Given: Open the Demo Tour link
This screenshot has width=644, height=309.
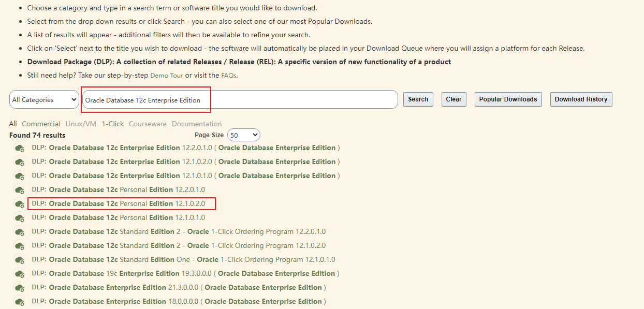Looking at the screenshot, I should tap(167, 75).
